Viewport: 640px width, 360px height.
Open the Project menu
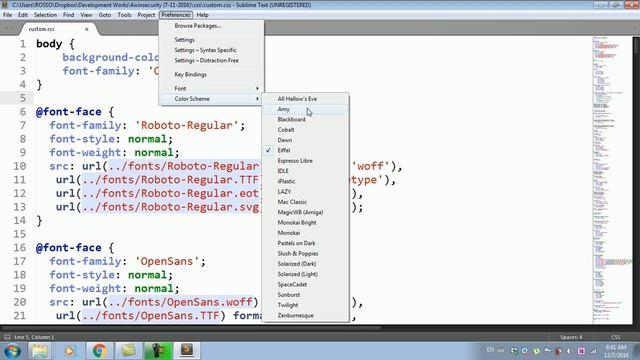pyautogui.click(x=146, y=15)
